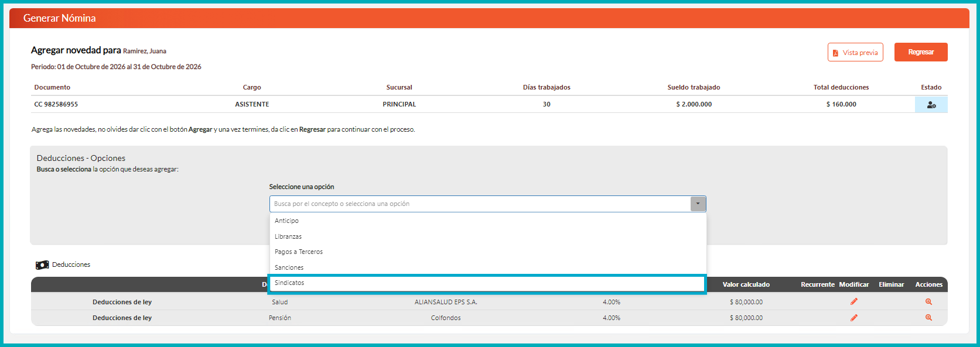980x347 pixels.
Task: Click the 4.00% value in the Salud row
Action: click(612, 302)
